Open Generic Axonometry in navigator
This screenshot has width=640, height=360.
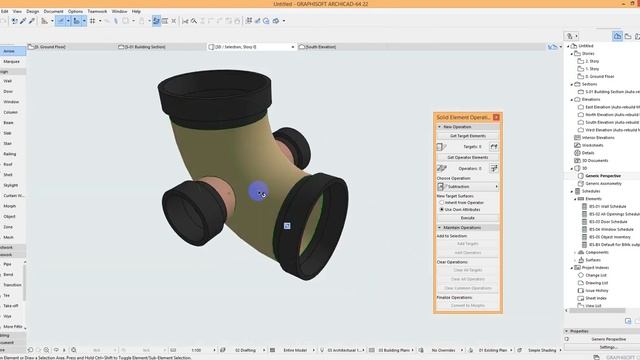[604, 184]
